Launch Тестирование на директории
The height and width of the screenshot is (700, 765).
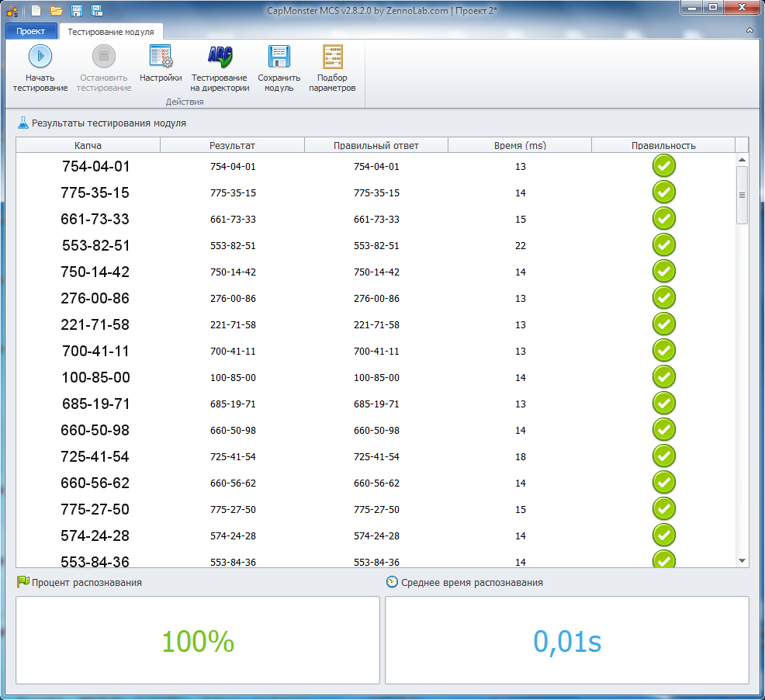click(219, 57)
